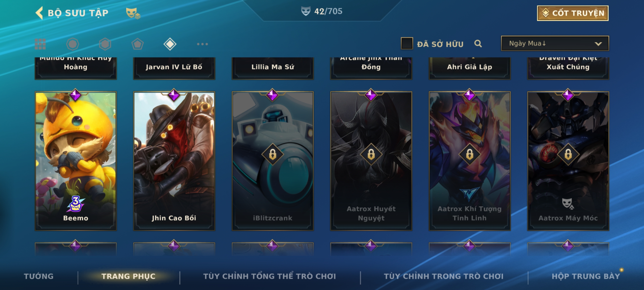Viewport: 644px width, 290px height.
Task: Open Tùy Chỉnh Trong Trò Chơi tab
Action: [x=444, y=276]
